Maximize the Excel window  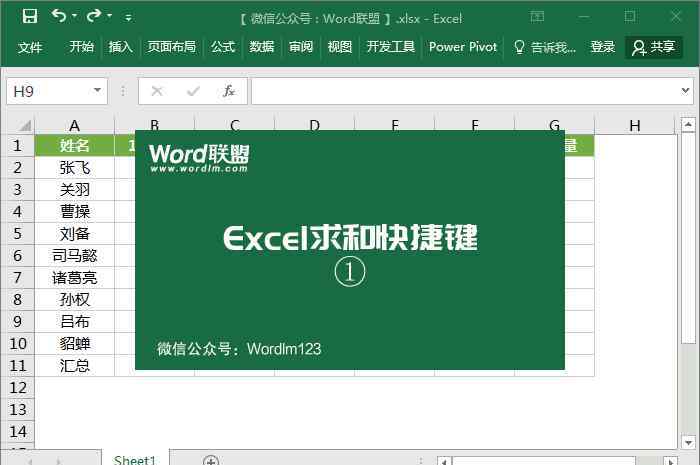[630, 17]
